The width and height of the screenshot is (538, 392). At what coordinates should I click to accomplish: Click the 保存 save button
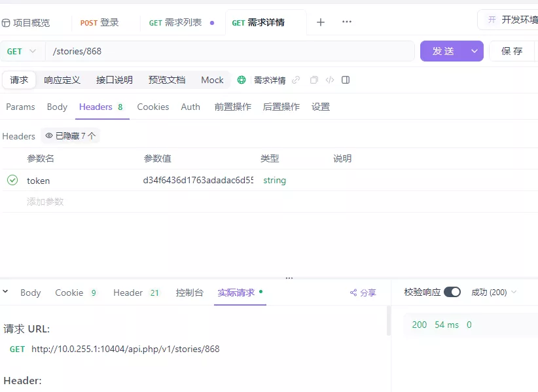[512, 51]
